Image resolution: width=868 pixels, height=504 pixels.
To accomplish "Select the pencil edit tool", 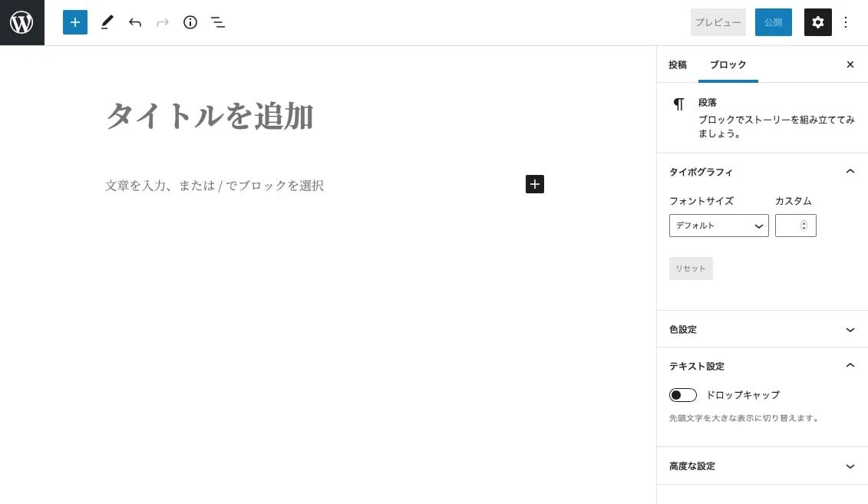I will [x=107, y=23].
